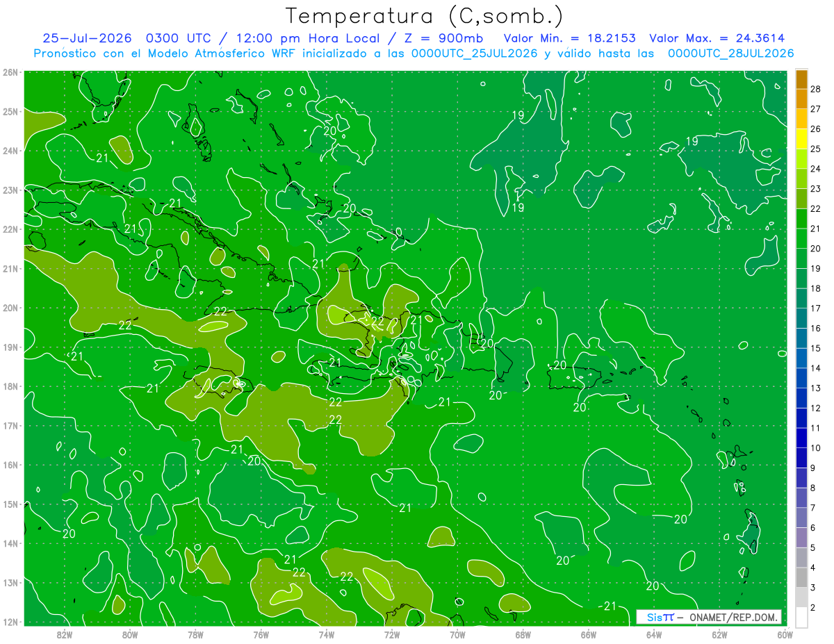The width and height of the screenshot is (834, 644).
Task: Click the valid-until time "0000UTC_28JUL2026"
Action: 730,53
